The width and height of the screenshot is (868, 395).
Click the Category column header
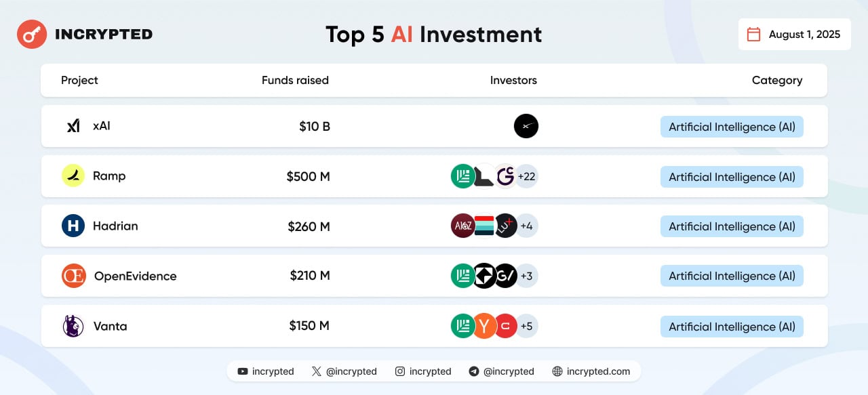[x=776, y=80]
